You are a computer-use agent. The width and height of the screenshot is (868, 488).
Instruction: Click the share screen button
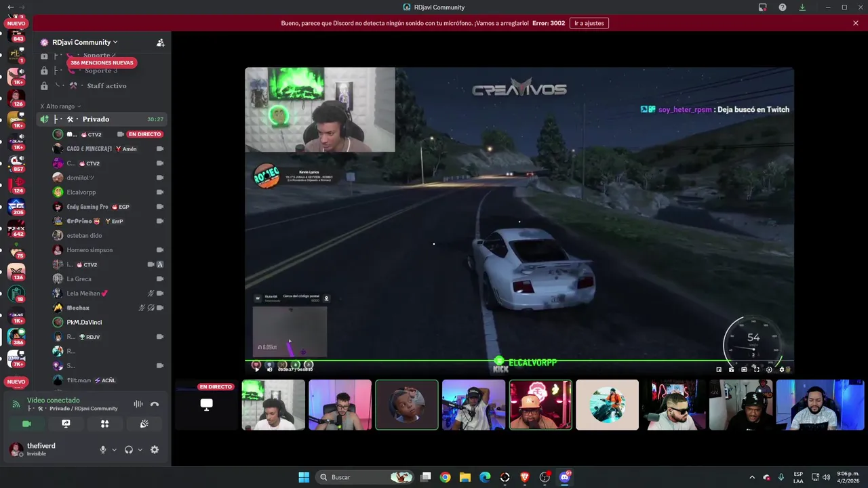tap(66, 424)
